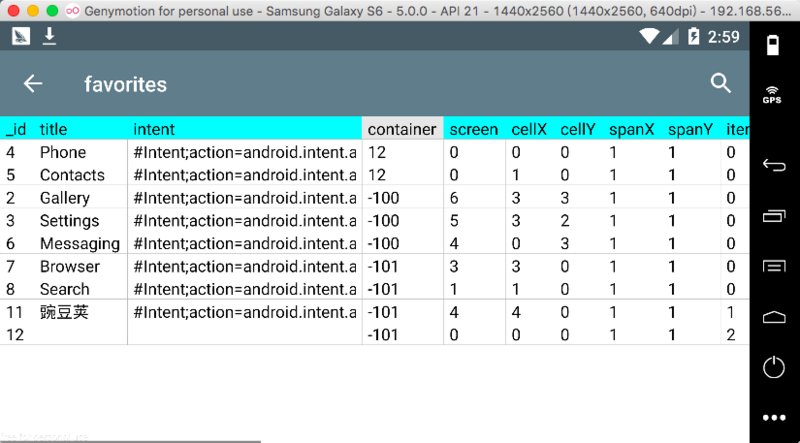This screenshot has height=443, width=800.
Task: Click the spanY column header
Action: (690, 130)
